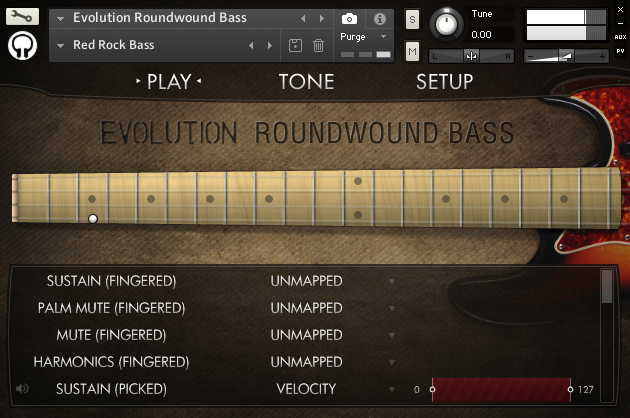Go to next snapshot after Red Rock Bass
630x418 pixels.
point(270,45)
